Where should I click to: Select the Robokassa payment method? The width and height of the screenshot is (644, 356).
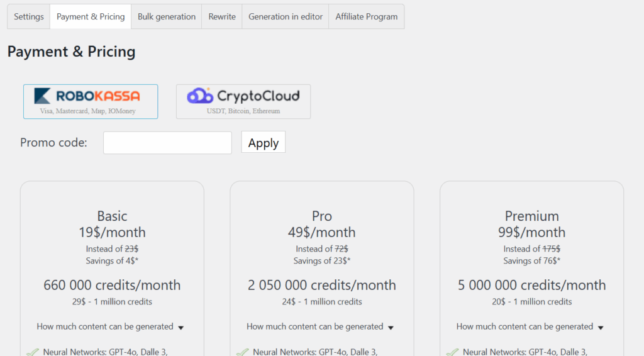click(91, 101)
